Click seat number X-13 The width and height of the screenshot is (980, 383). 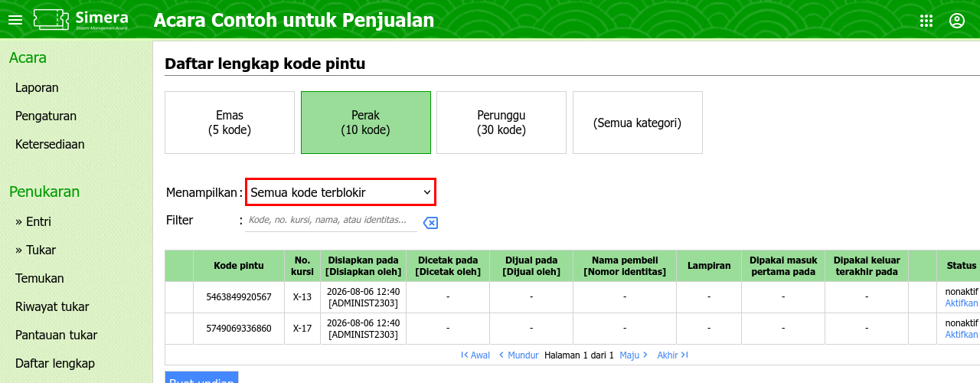302,297
